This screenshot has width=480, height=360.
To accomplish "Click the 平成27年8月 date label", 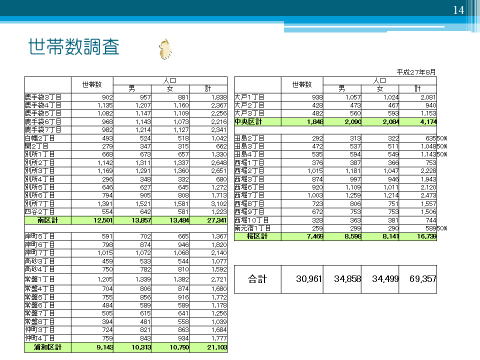I will pyautogui.click(x=416, y=72).
